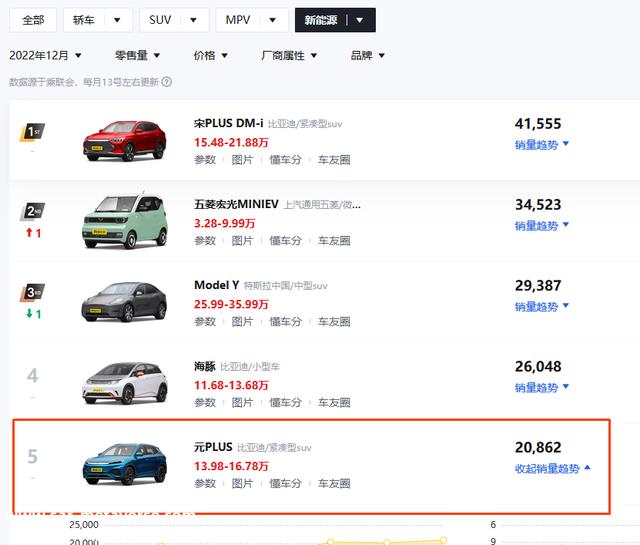Viewport: 640px width, 545px height.
Task: Click the 15.48-21.88万 price text
Action: pyautogui.click(x=231, y=142)
